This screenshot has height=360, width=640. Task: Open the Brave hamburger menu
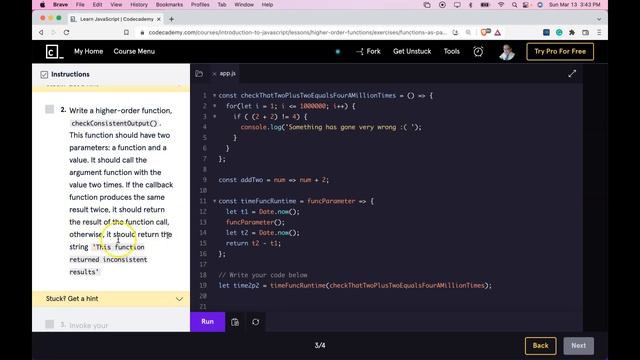click(599, 32)
